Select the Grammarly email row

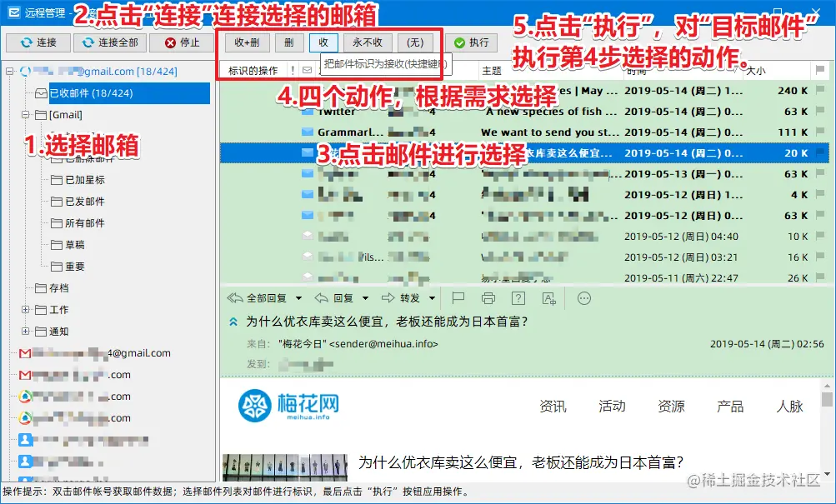524,132
